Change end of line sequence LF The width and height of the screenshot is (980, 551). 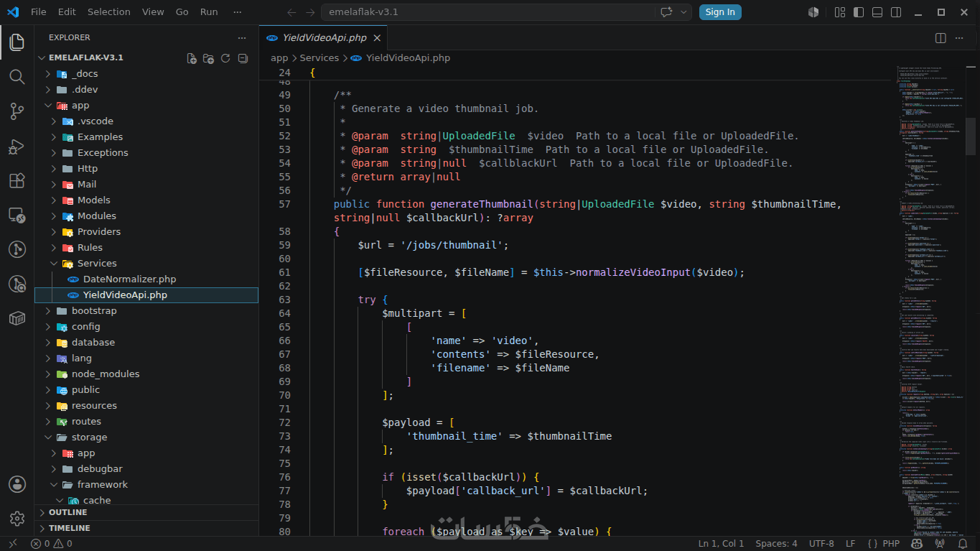click(x=851, y=544)
